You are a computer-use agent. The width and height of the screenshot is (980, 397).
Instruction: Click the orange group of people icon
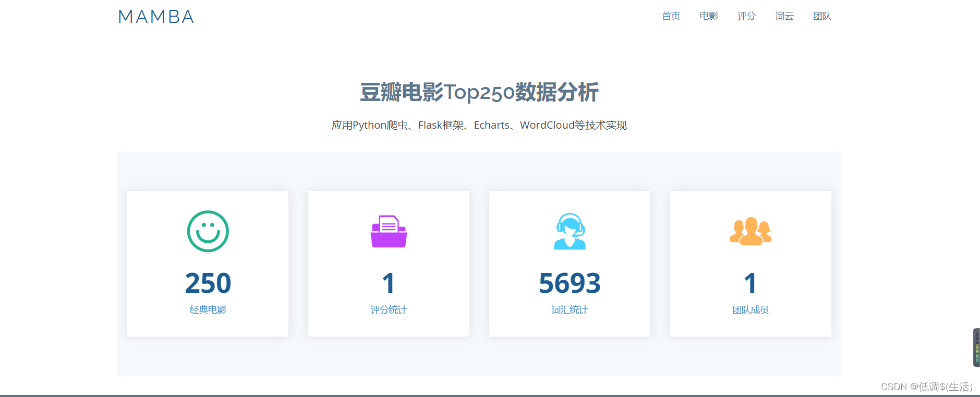point(751,231)
